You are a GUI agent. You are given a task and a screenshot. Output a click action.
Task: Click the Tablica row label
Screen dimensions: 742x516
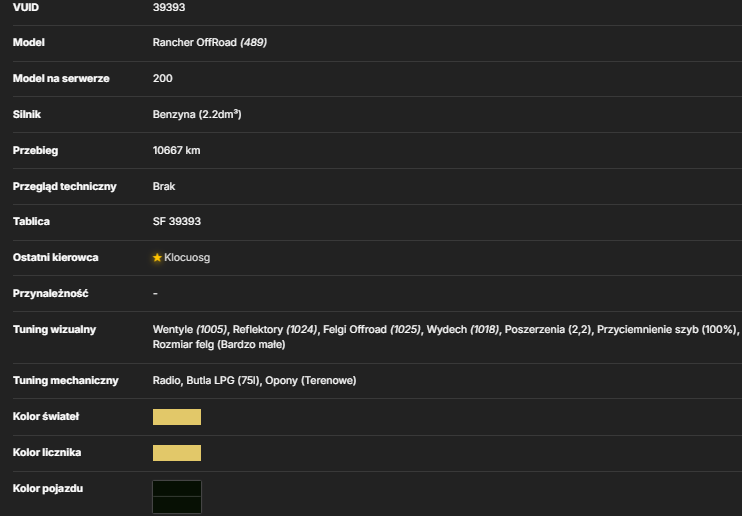point(31,222)
